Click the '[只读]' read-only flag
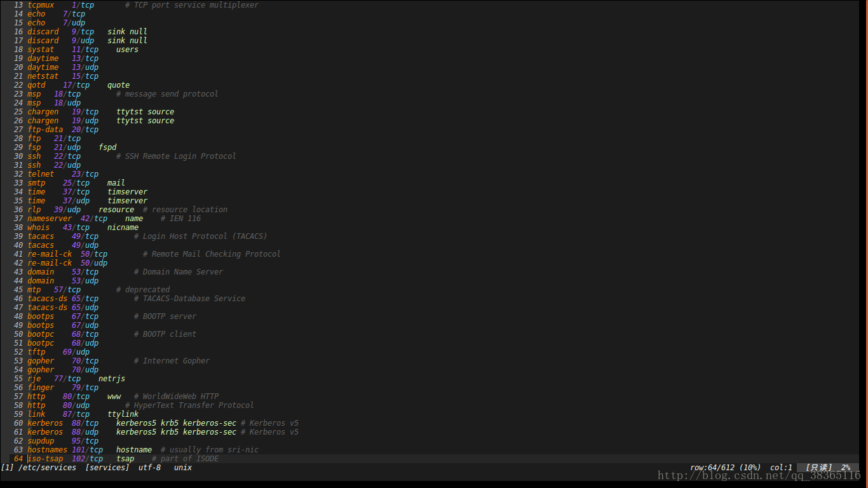The width and height of the screenshot is (868, 488). tap(819, 468)
